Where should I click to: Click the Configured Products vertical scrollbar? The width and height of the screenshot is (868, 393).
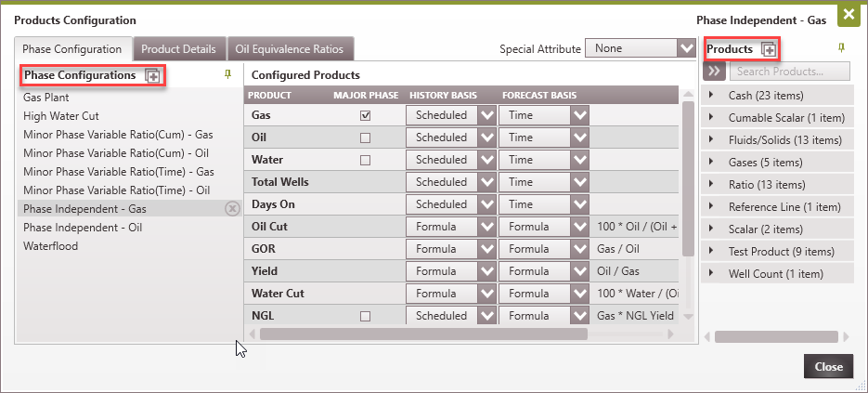click(x=688, y=178)
